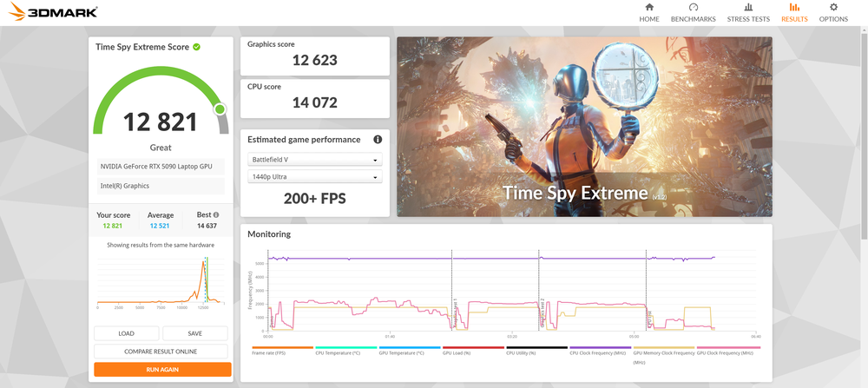Toggle CPU Utility (%) legend swatch
This screenshot has height=388, width=868.
tap(537, 347)
